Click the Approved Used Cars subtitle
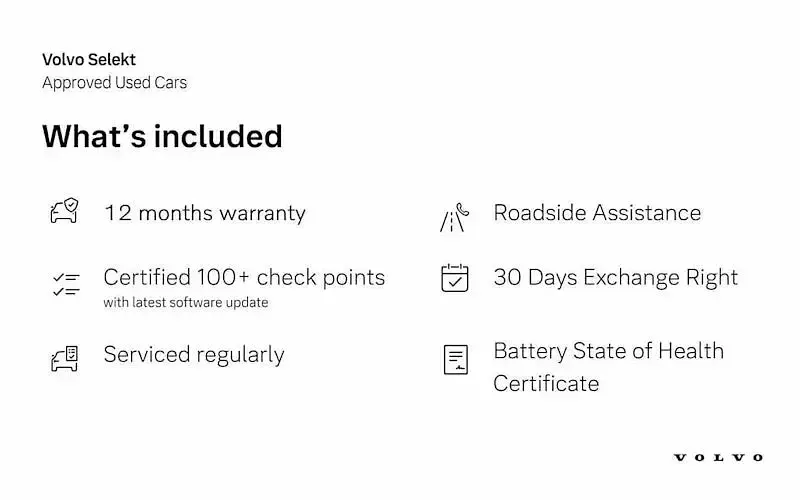This screenshot has width=800, height=500. click(x=115, y=83)
